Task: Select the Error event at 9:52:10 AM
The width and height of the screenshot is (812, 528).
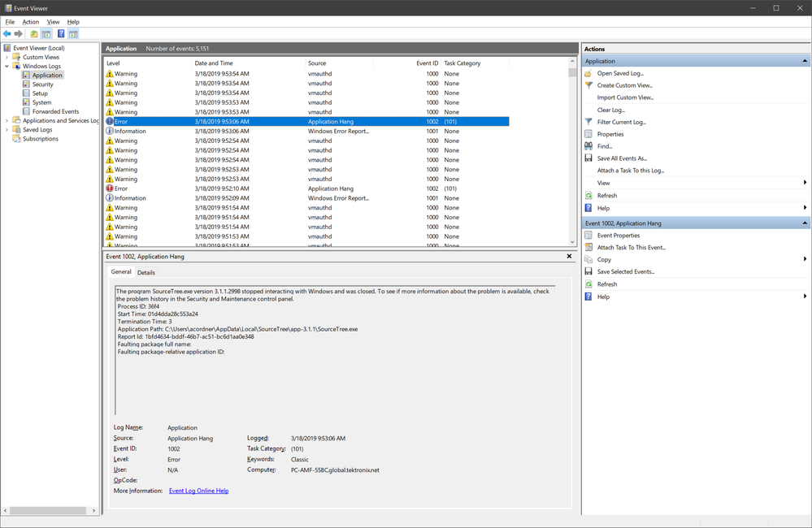Action: point(306,188)
